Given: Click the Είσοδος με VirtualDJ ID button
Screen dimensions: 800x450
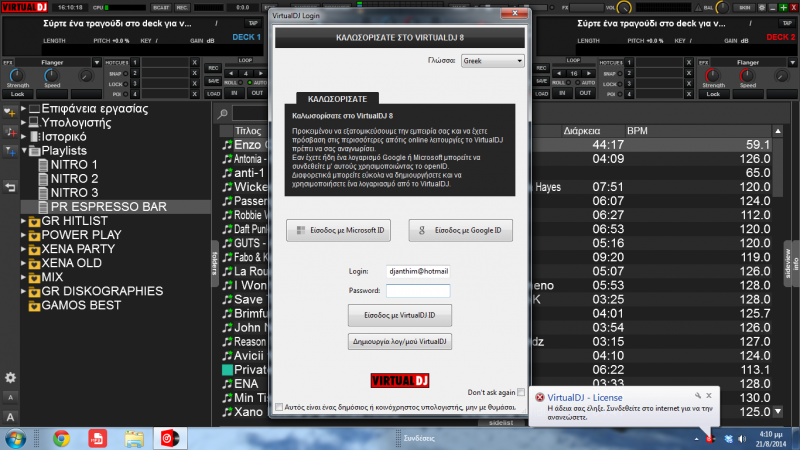Looking at the screenshot, I should coord(400,315).
